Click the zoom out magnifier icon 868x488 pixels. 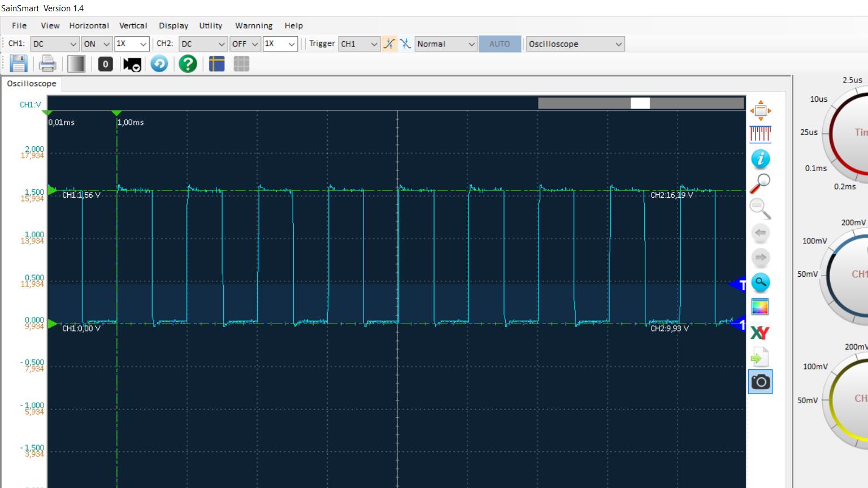761,208
